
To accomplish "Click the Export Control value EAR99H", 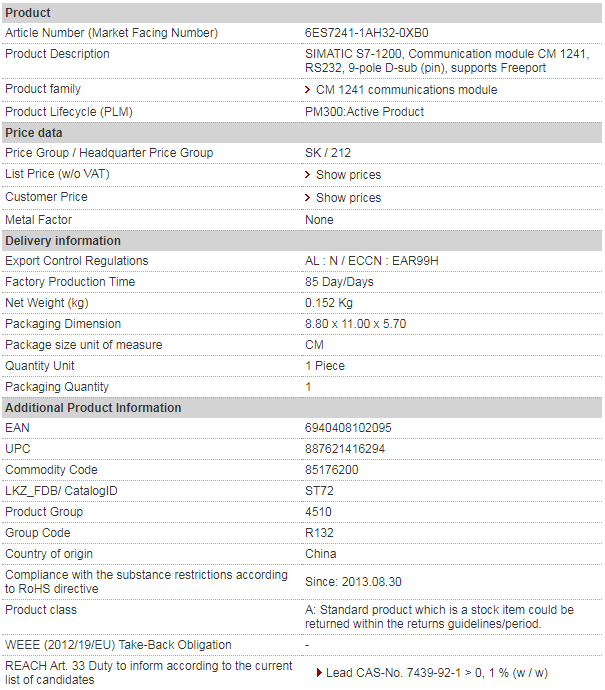I will click(x=415, y=261).
